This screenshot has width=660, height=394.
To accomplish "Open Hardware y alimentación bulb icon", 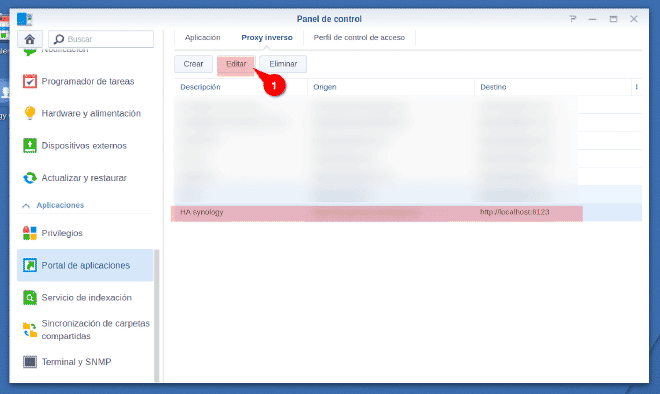I will click(x=29, y=113).
